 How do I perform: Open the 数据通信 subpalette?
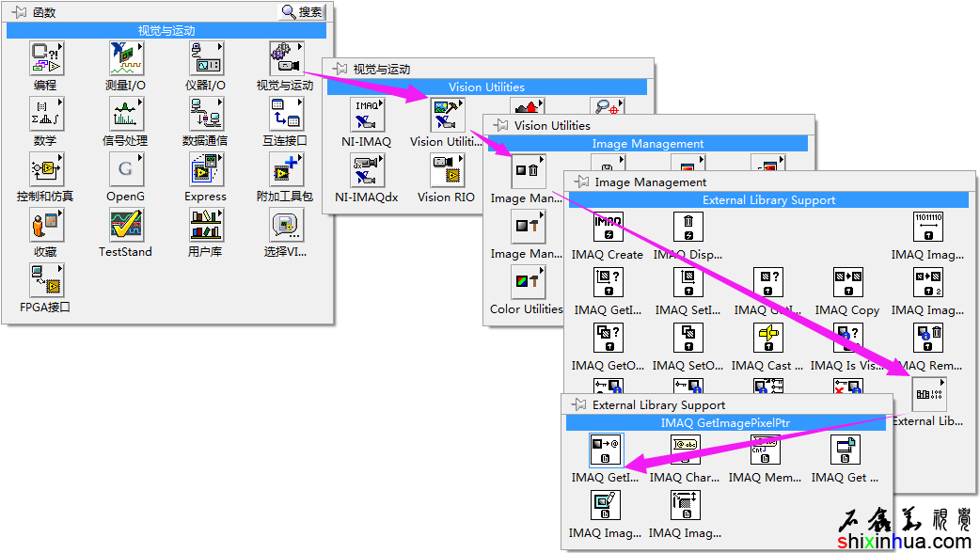[x=206, y=114]
